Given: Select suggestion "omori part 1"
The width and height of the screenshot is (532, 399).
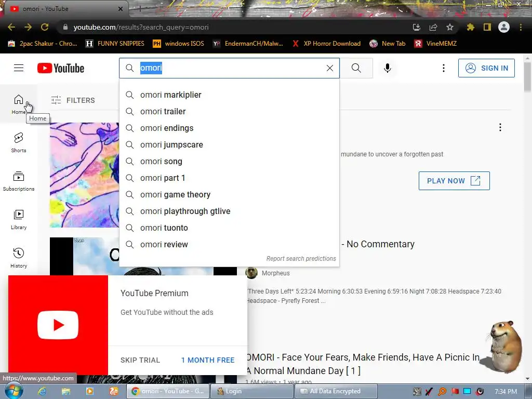Looking at the screenshot, I should [x=229, y=178].
